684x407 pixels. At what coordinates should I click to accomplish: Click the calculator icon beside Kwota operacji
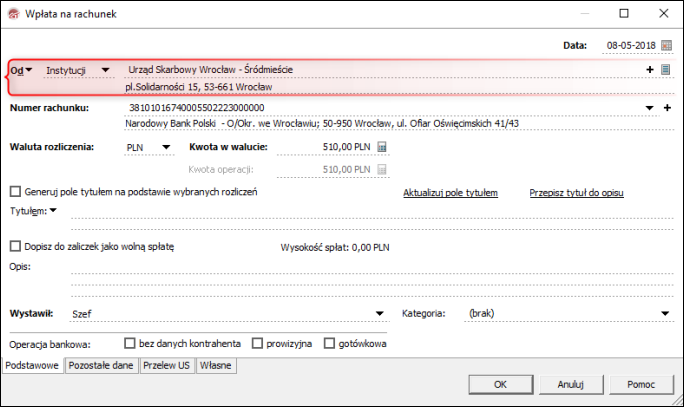tap(381, 170)
